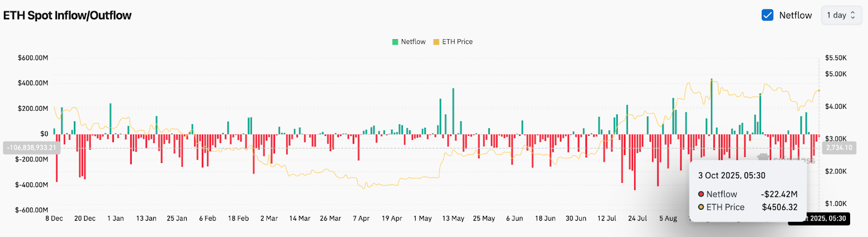Click the $4506.32 value in tooltip
868x237 pixels.
click(x=780, y=207)
